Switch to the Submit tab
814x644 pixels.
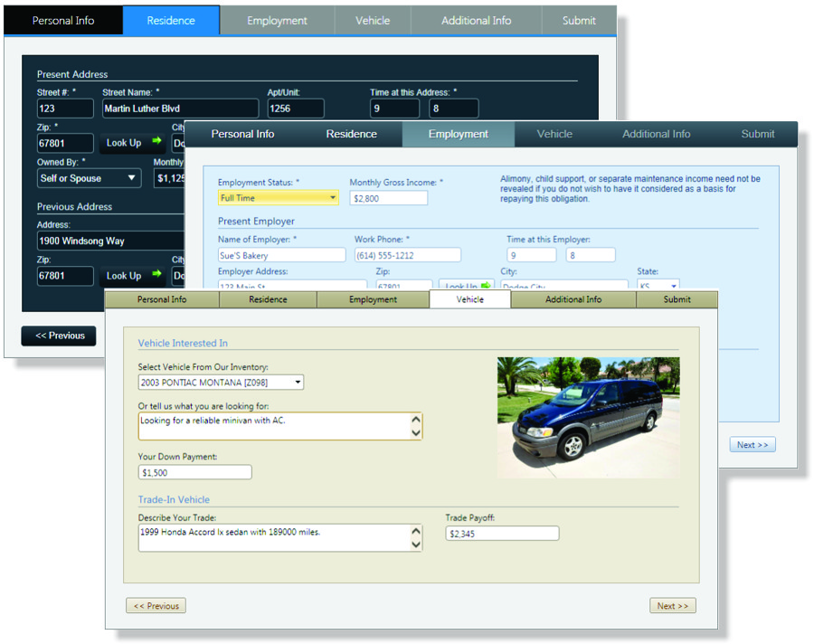677,298
